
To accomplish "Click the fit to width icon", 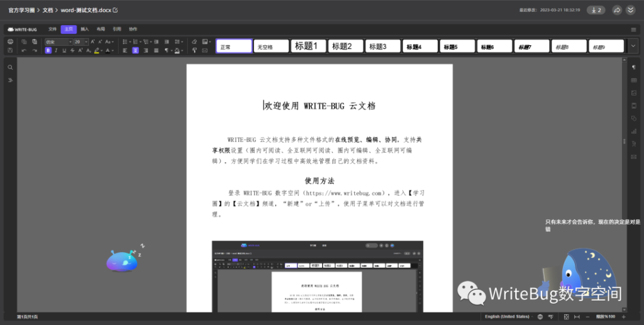I will pyautogui.click(x=577, y=317).
